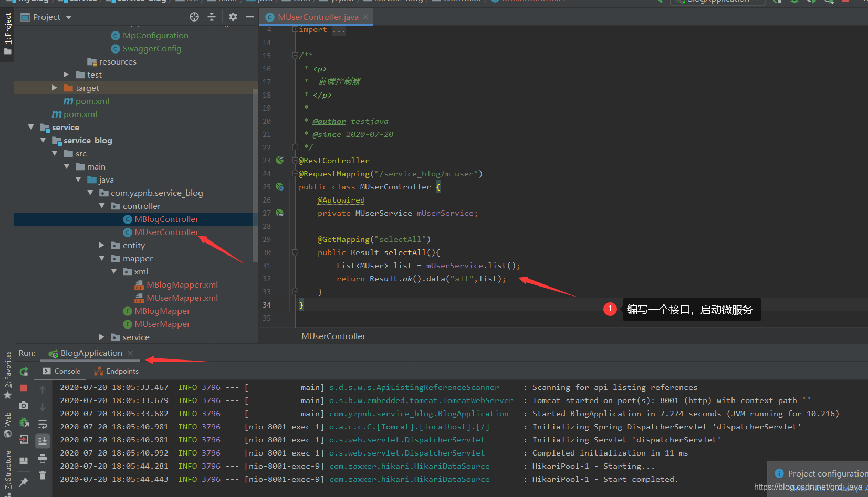Clear console with the trash icon
This screenshot has height=497, width=868.
coord(43,475)
